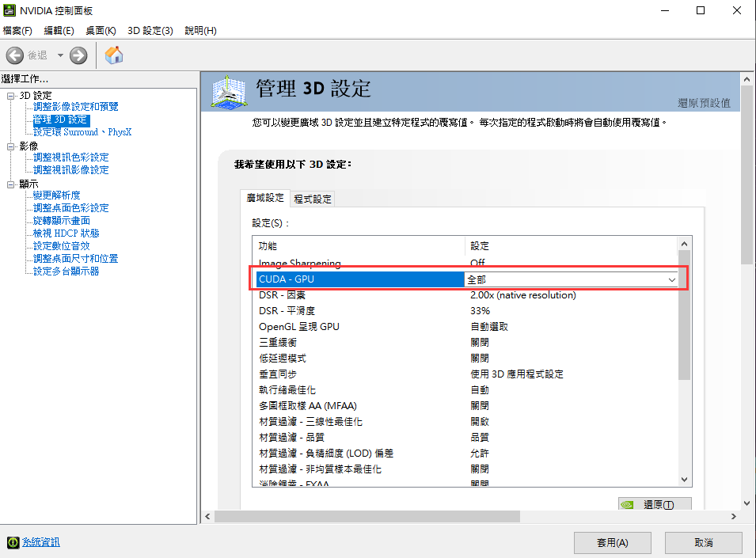Open 旋轉顯示畫面

[61, 221]
